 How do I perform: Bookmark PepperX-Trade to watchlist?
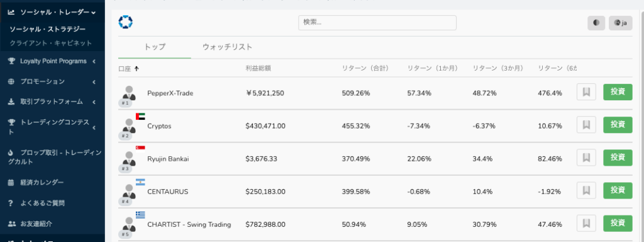pyautogui.click(x=586, y=92)
